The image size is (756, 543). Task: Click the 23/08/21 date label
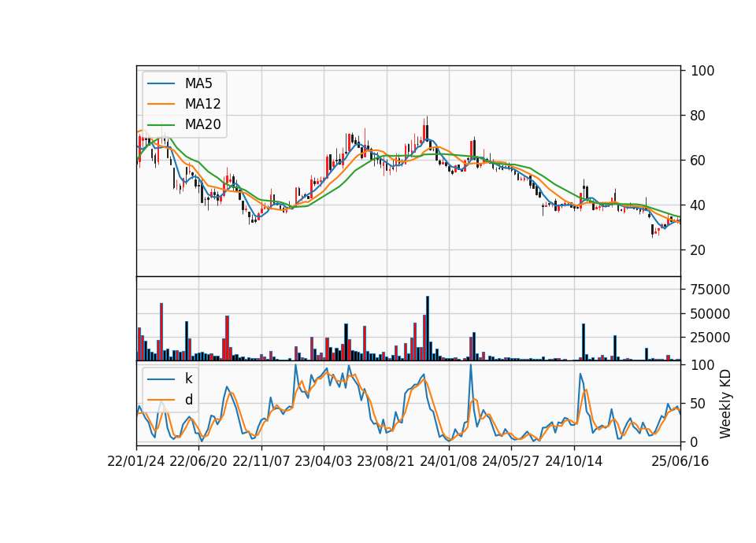point(386,461)
